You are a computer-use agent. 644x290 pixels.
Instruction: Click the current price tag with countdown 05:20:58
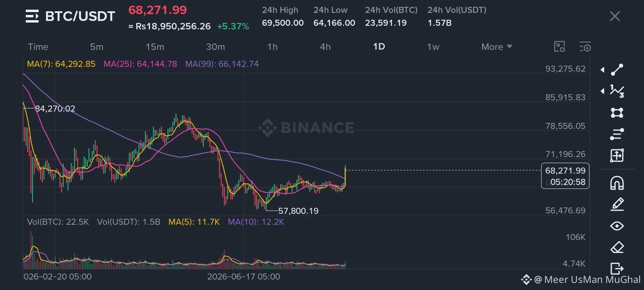click(566, 176)
